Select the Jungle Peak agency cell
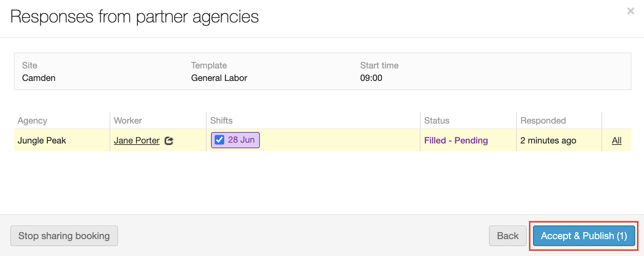The width and height of the screenshot is (644, 256). click(x=42, y=141)
